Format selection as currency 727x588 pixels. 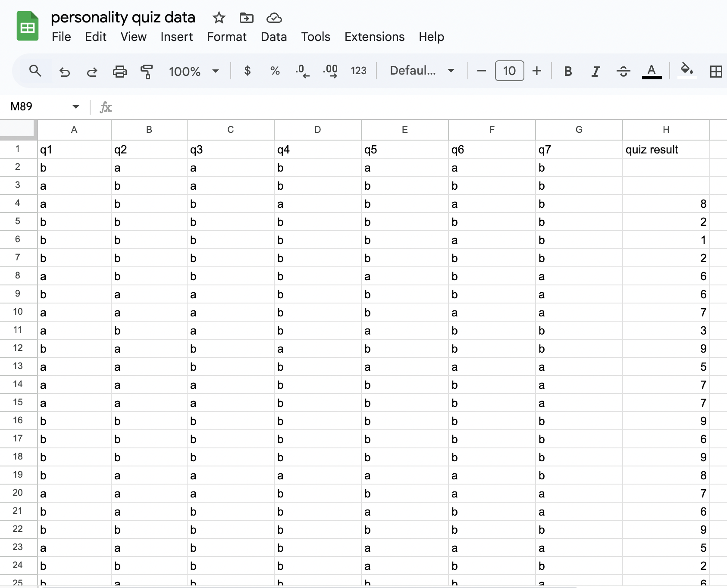(x=248, y=71)
